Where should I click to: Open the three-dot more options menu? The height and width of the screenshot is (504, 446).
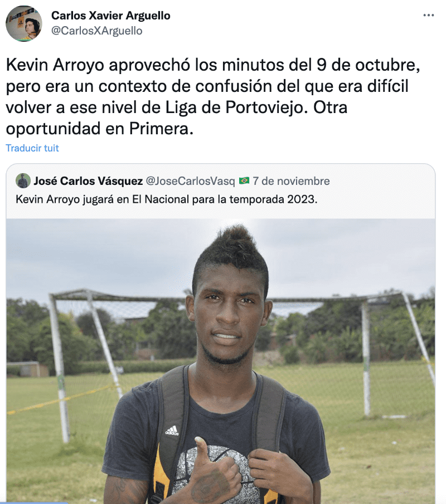pyautogui.click(x=428, y=15)
